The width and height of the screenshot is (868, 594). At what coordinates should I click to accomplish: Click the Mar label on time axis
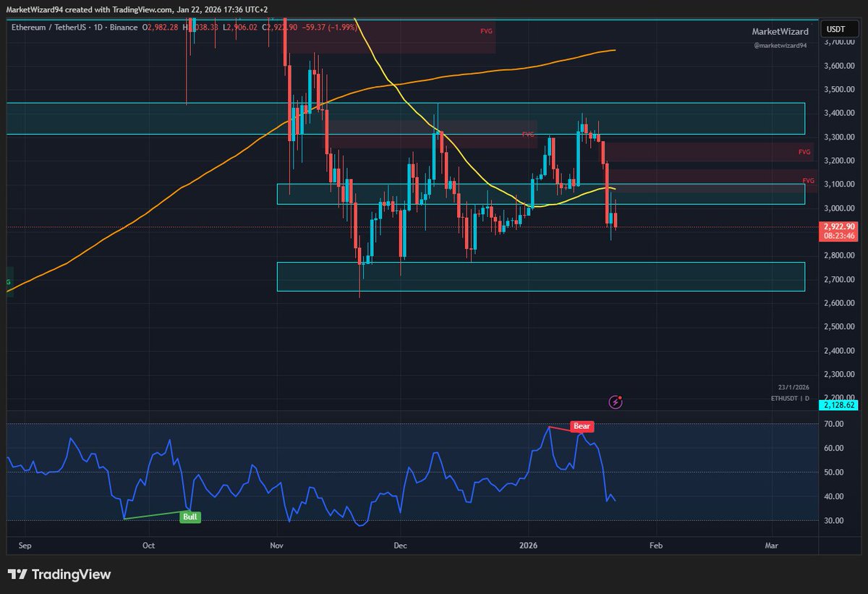pyautogui.click(x=772, y=546)
